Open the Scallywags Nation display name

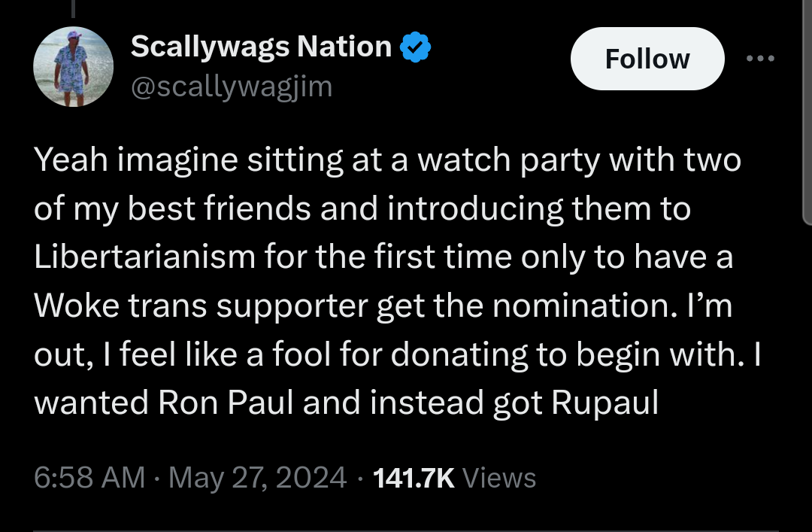tap(261, 47)
